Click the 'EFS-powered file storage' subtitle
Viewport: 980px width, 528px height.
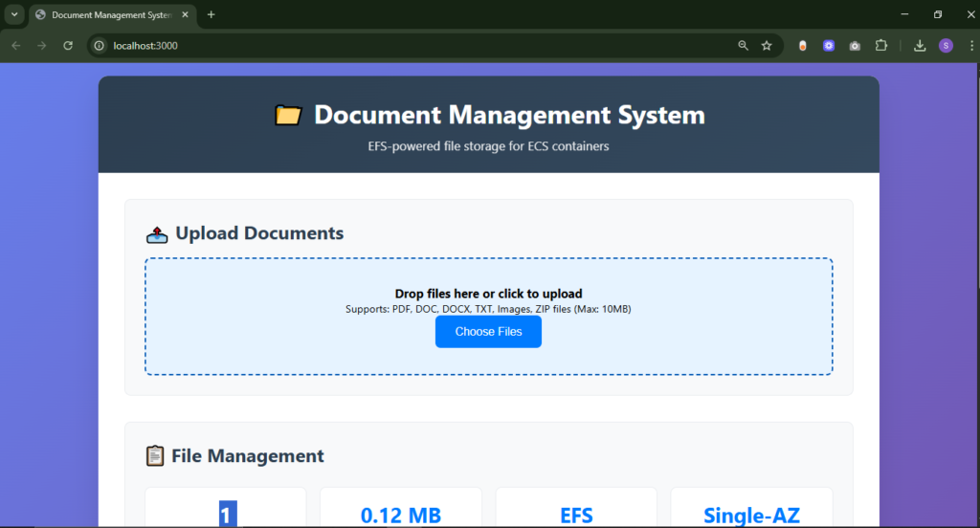click(488, 146)
